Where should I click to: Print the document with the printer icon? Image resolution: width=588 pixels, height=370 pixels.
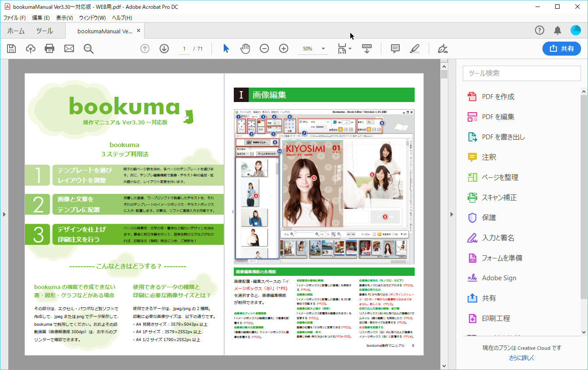point(49,49)
